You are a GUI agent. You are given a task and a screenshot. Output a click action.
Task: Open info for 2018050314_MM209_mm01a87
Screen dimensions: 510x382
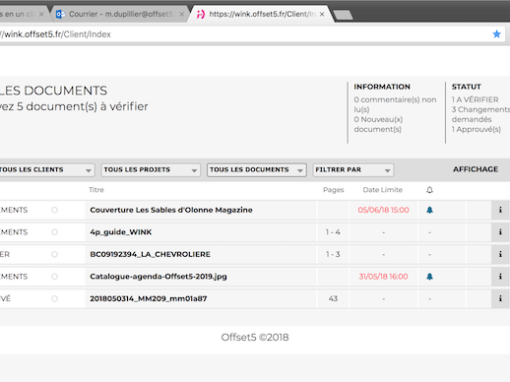pos(500,299)
